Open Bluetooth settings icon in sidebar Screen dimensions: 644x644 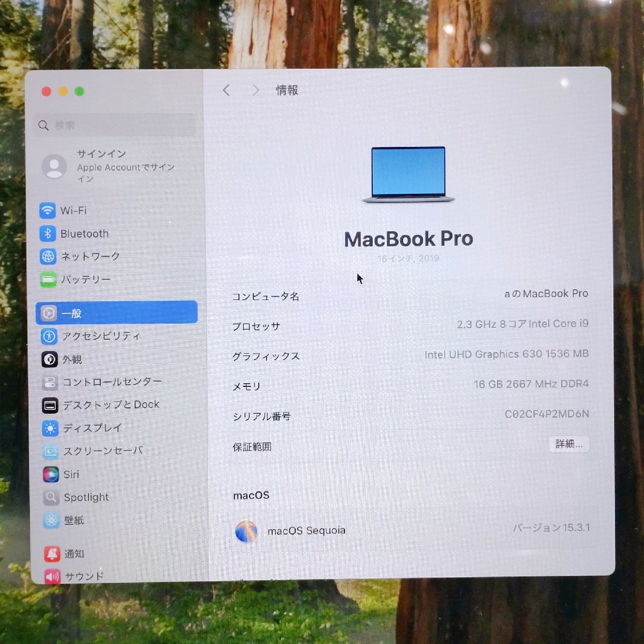coord(47,233)
